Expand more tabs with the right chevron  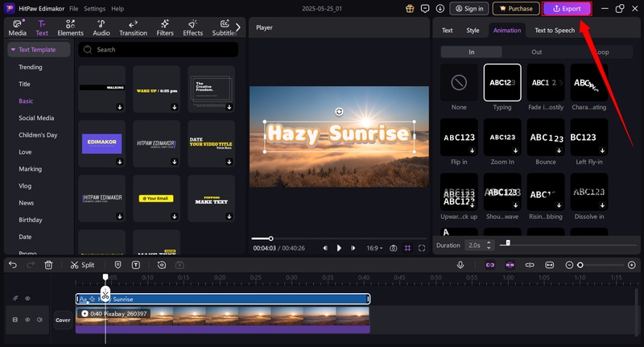(237, 27)
